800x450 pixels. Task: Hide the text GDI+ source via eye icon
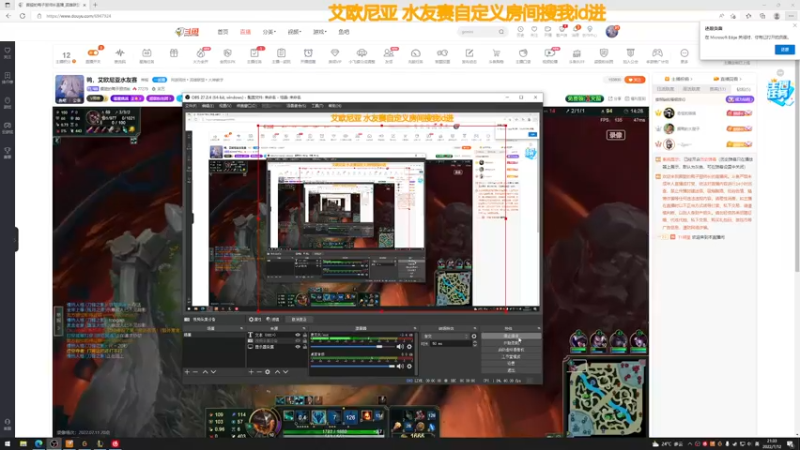[x=297, y=335]
